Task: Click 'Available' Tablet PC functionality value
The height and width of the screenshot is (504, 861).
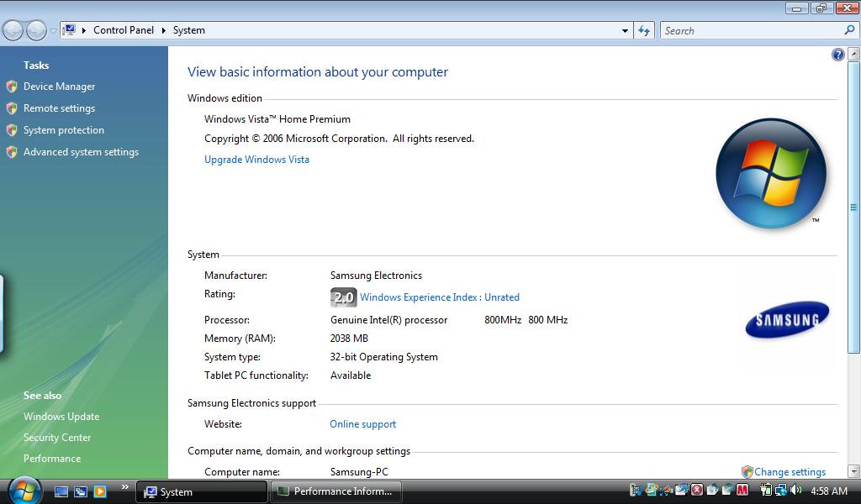Action: (x=351, y=375)
